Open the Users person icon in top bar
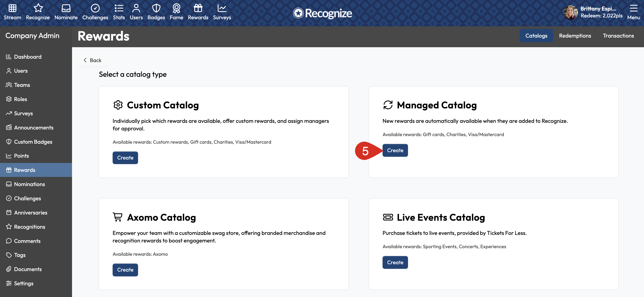Viewport: 644px width, 297px height. [136, 8]
